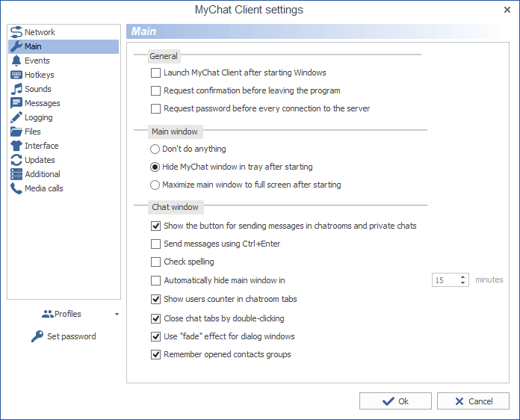Select the Don't do anything radio option
520x420 pixels.
coord(155,149)
